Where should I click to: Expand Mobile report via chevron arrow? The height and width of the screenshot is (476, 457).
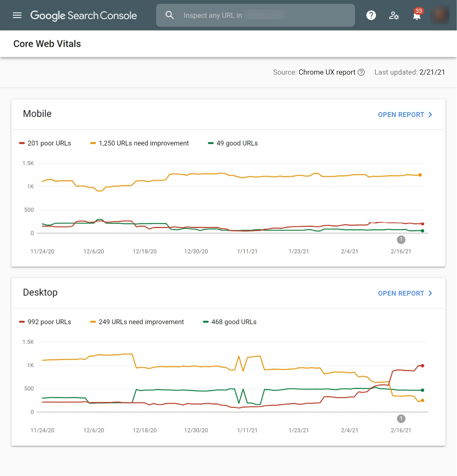[430, 115]
